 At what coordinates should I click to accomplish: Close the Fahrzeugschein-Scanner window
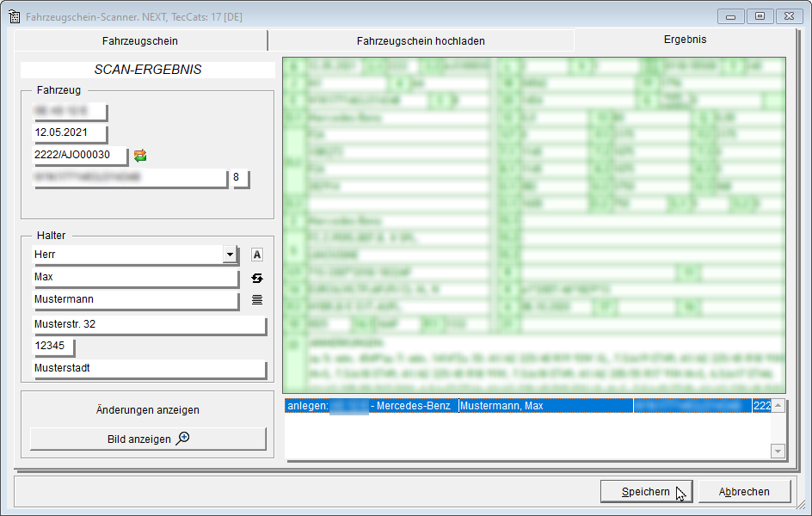(x=789, y=16)
